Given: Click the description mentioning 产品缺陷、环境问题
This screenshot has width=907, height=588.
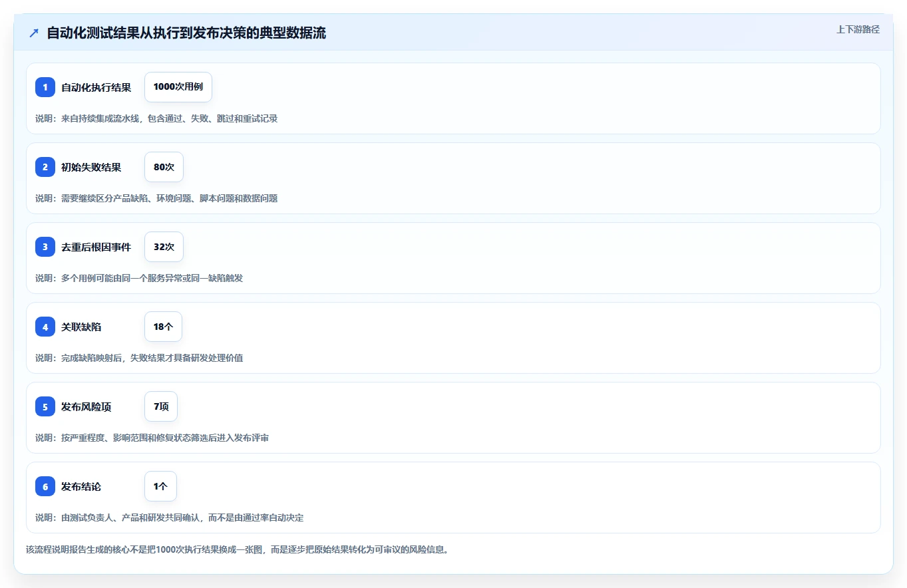Looking at the screenshot, I should 156,198.
